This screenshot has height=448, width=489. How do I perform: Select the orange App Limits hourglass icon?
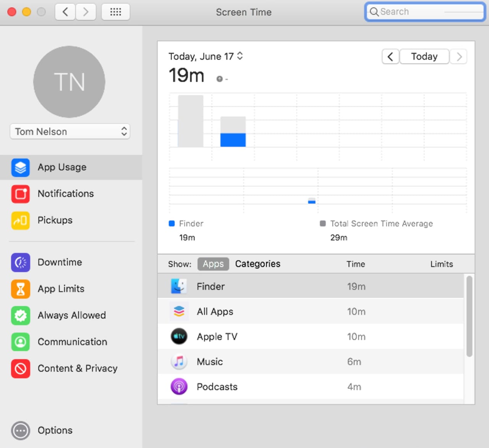[x=20, y=289]
